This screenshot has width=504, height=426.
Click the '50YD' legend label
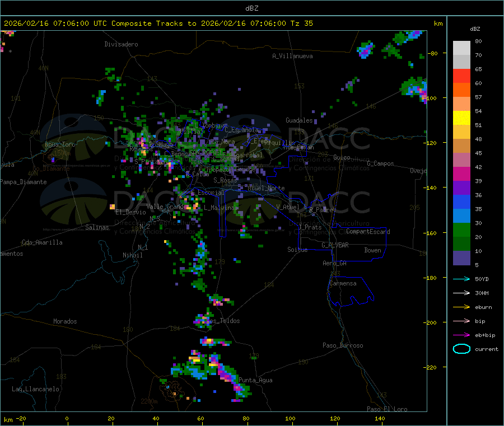coord(482,279)
